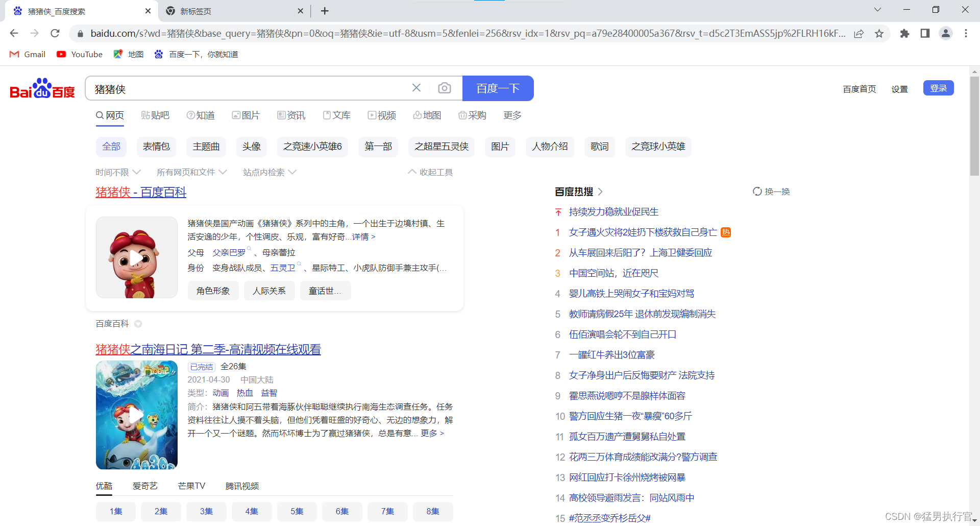
Task: Play episode 1集
Action: [116, 511]
